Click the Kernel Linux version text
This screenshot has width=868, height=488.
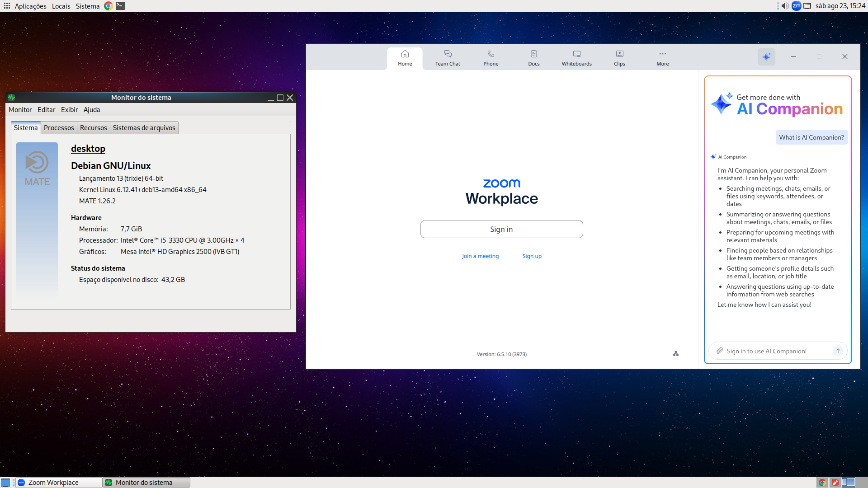142,190
